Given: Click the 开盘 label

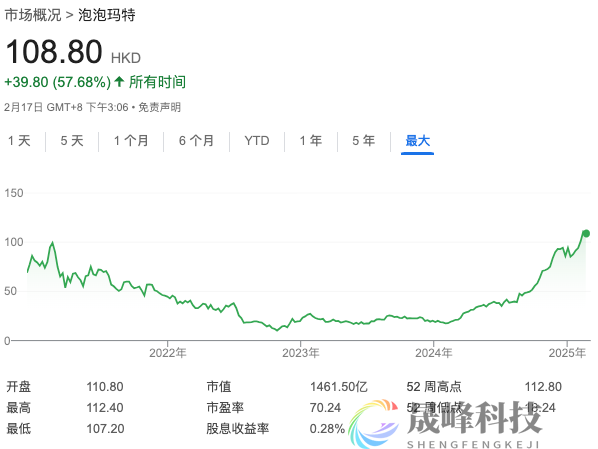Looking at the screenshot, I should (x=19, y=387).
